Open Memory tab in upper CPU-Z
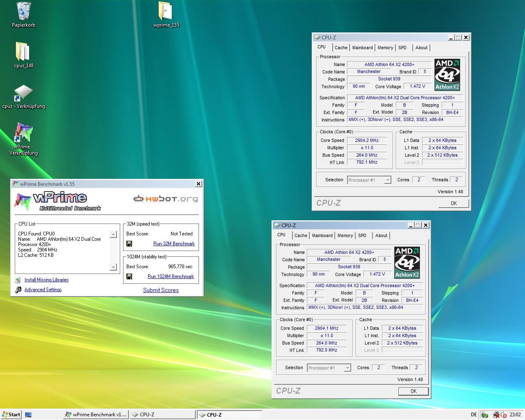525x420 pixels. pyautogui.click(x=385, y=48)
